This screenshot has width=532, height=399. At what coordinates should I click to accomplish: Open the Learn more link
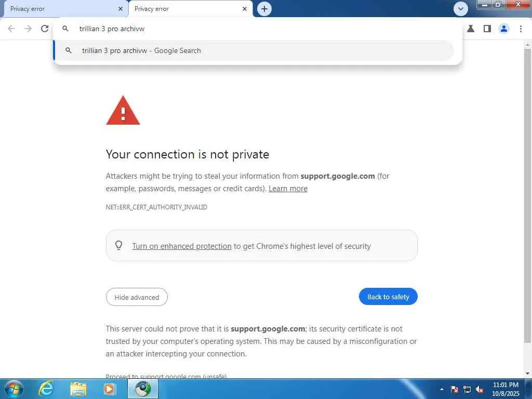click(288, 189)
